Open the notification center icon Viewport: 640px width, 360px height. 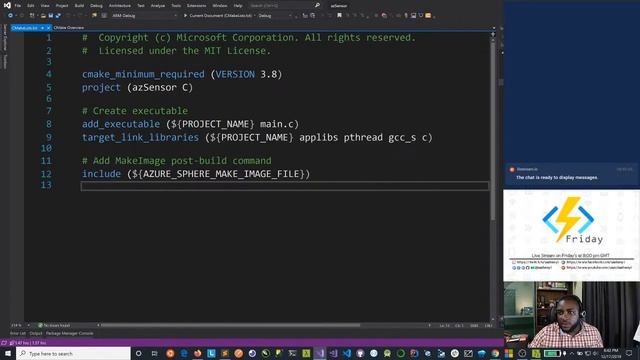pos(629,353)
